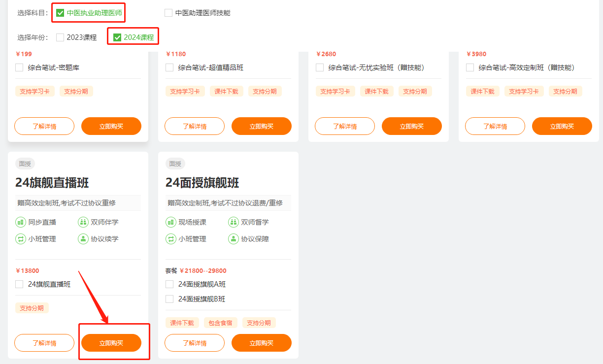The height and width of the screenshot is (364, 603).
Task: Check the 中医助理医师技能 subject checkbox
Action: point(168,13)
